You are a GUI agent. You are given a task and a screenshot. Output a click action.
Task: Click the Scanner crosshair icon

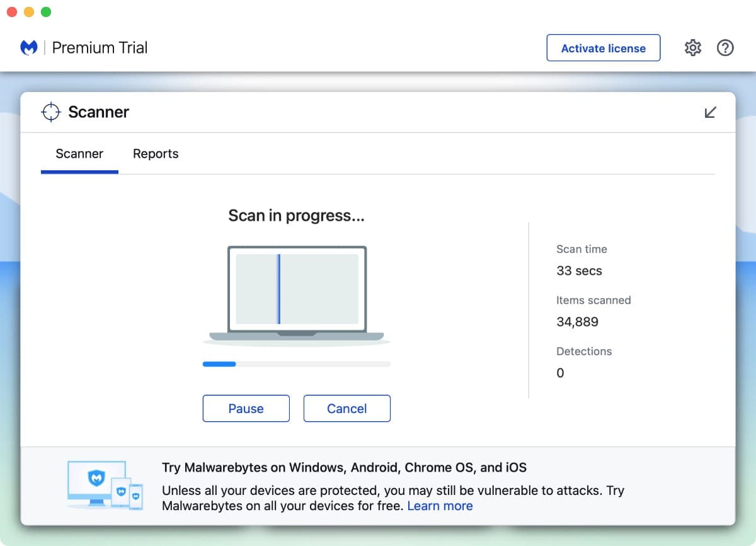point(50,112)
